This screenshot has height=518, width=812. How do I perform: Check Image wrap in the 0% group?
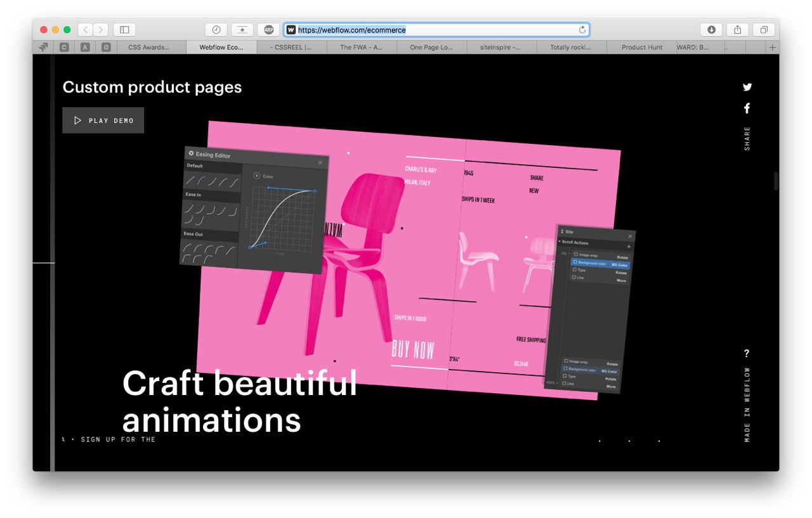click(576, 254)
